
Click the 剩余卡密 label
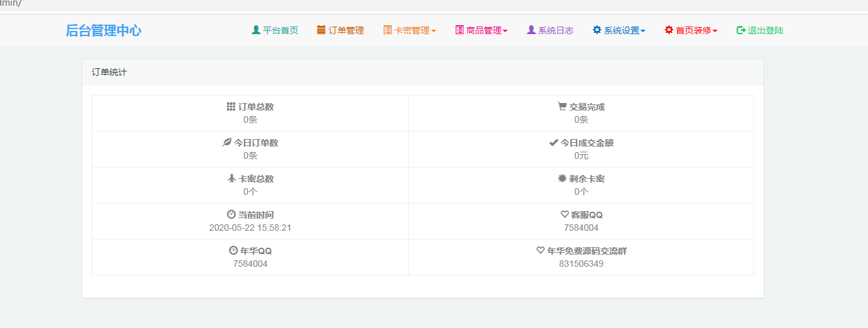587,179
